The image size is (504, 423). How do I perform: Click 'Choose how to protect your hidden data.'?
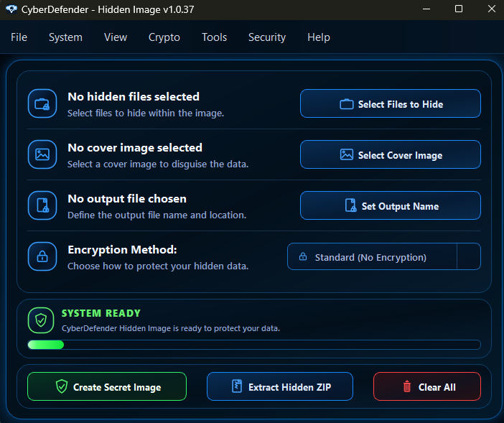coord(158,266)
